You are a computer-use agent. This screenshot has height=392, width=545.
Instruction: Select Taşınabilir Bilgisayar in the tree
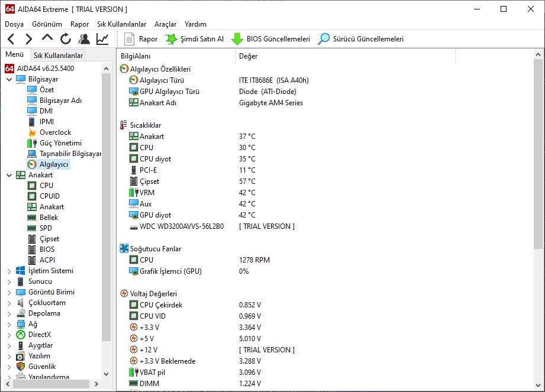70,154
